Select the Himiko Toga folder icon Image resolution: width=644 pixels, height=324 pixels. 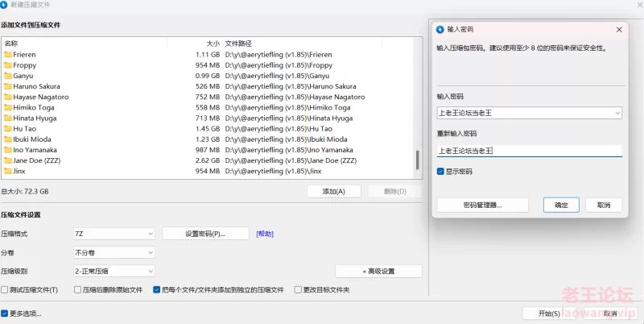coord(7,108)
